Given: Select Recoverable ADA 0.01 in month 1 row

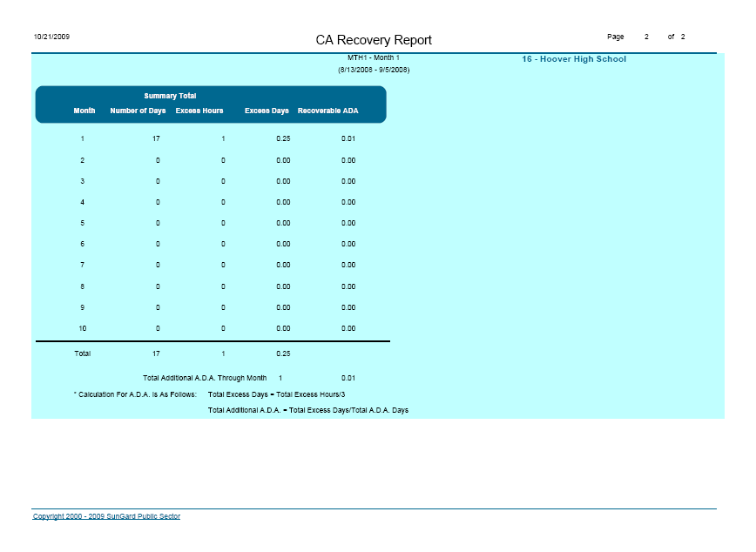Looking at the screenshot, I should pyautogui.click(x=348, y=139).
